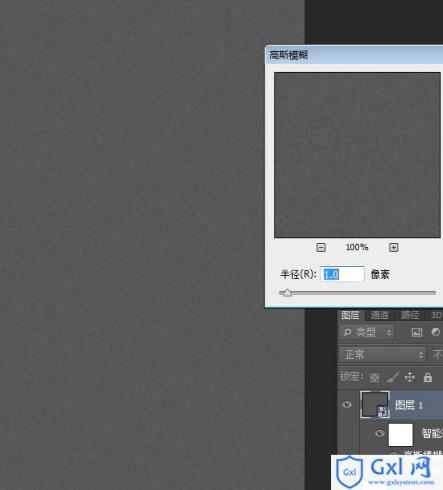Switch to the 3D panel tab
443x490 pixels.
click(x=436, y=315)
